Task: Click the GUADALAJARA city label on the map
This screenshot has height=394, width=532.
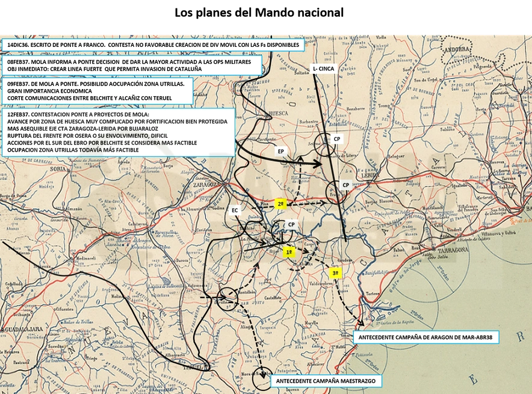Action: pos(23,329)
